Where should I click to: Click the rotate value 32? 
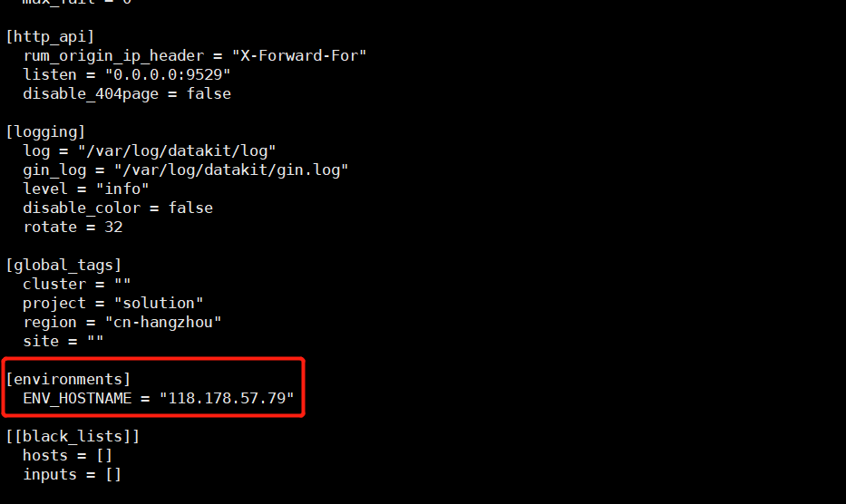(x=113, y=227)
